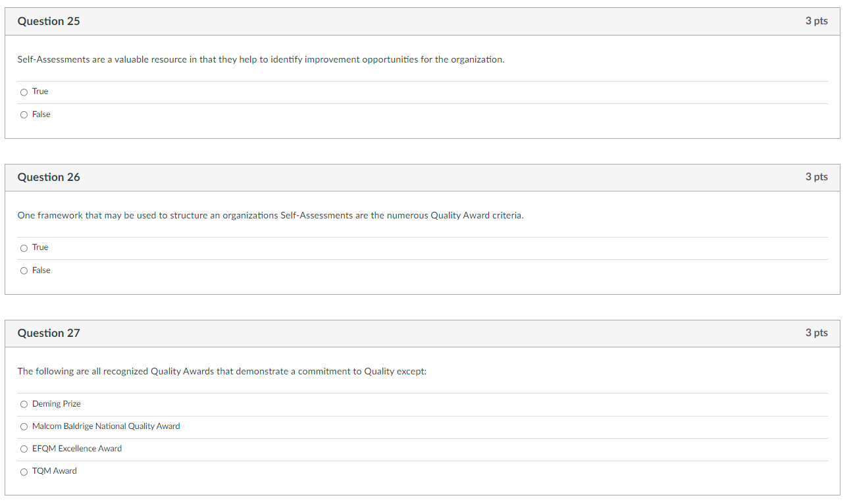The height and width of the screenshot is (504, 851).
Task: Select True for Question 25
Action: pyautogui.click(x=24, y=92)
